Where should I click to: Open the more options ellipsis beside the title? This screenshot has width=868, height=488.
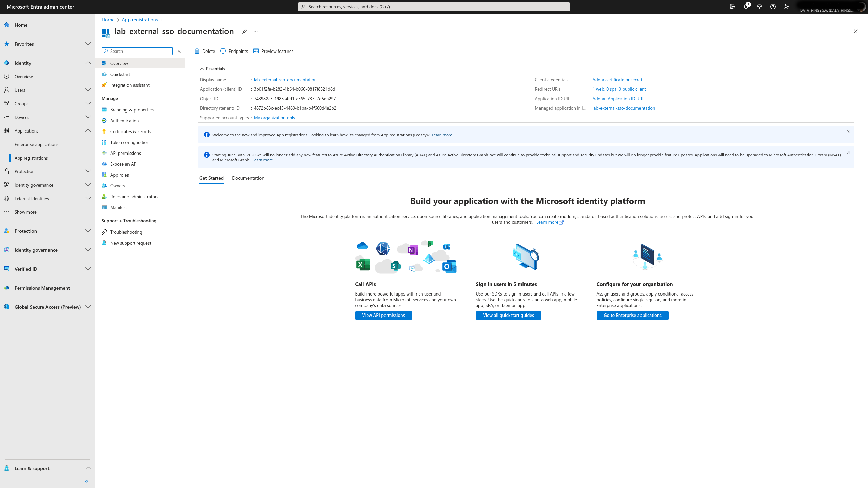pyautogui.click(x=256, y=31)
